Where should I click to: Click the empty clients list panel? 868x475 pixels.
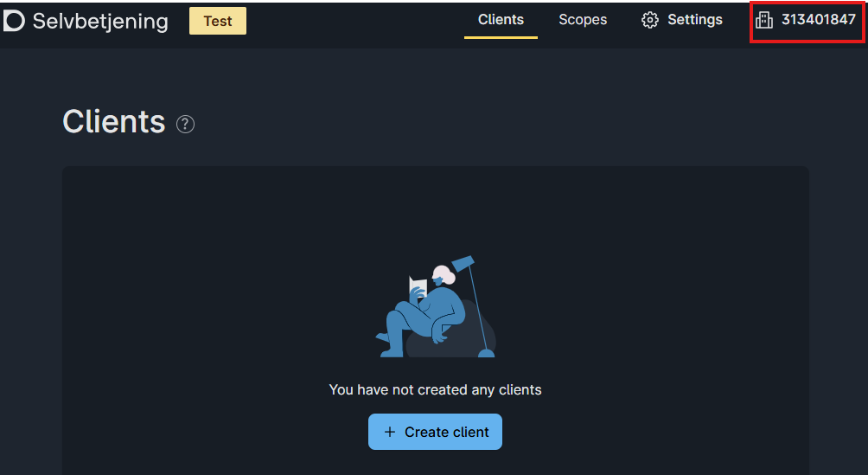point(435,320)
